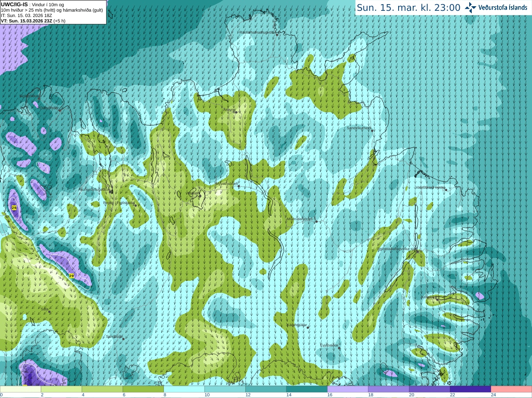Click the timestamp "Sun. 15. mar. kl. 23:00"
Screen dimensions: 532x398
pos(409,7)
